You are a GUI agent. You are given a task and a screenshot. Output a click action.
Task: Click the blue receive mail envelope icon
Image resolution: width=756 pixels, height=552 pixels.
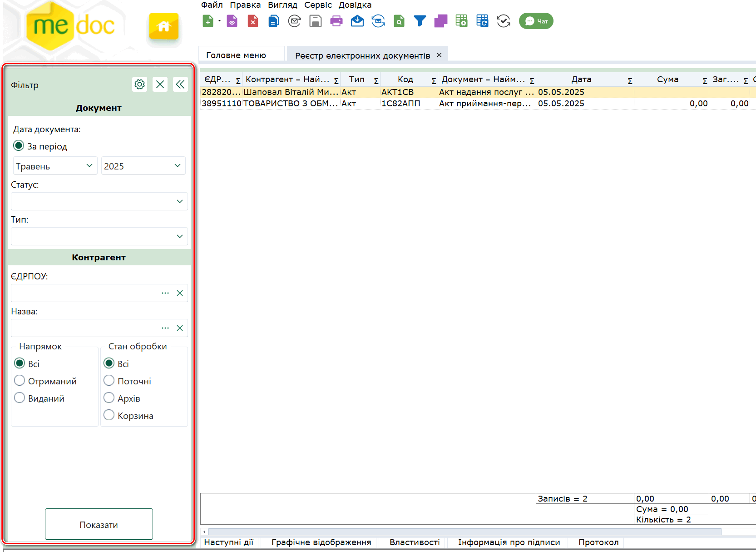pyautogui.click(x=357, y=21)
